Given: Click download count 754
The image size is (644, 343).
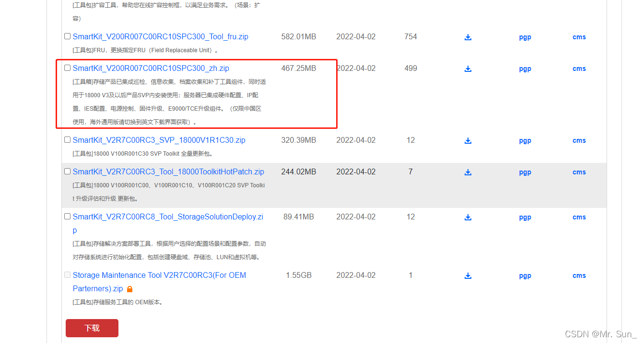Looking at the screenshot, I should [x=410, y=37].
